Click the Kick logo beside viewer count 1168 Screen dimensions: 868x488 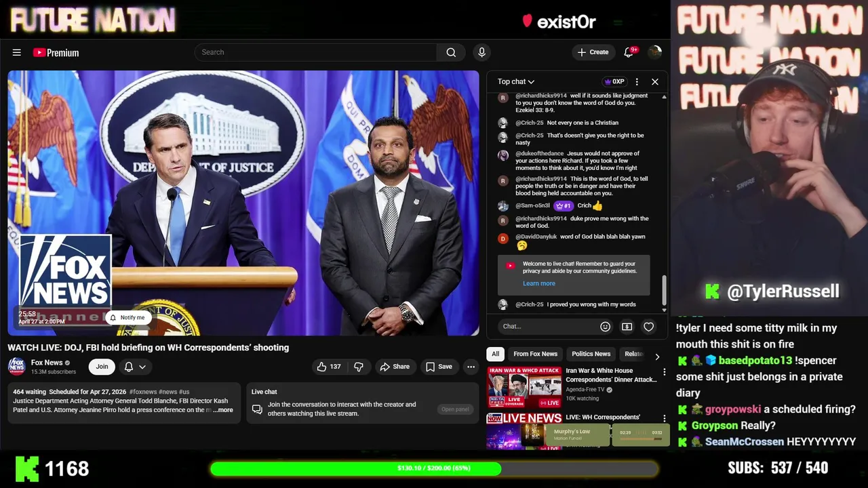click(x=26, y=468)
